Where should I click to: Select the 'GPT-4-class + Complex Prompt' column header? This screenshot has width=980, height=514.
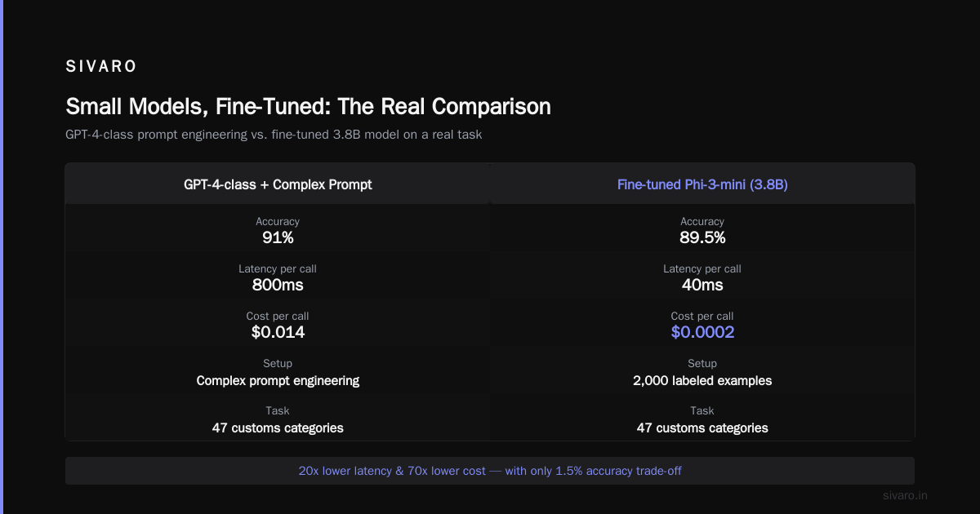[278, 184]
